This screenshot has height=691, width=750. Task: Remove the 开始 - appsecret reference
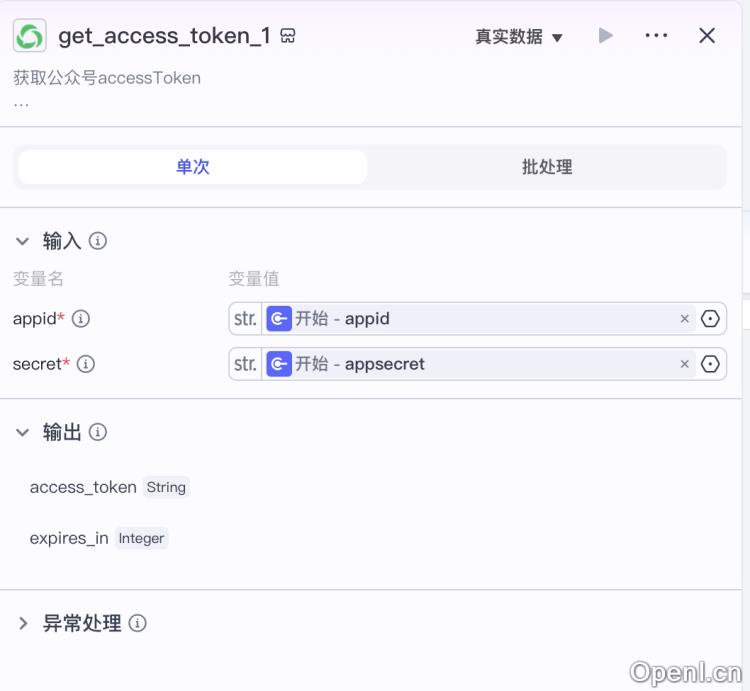[684, 364]
